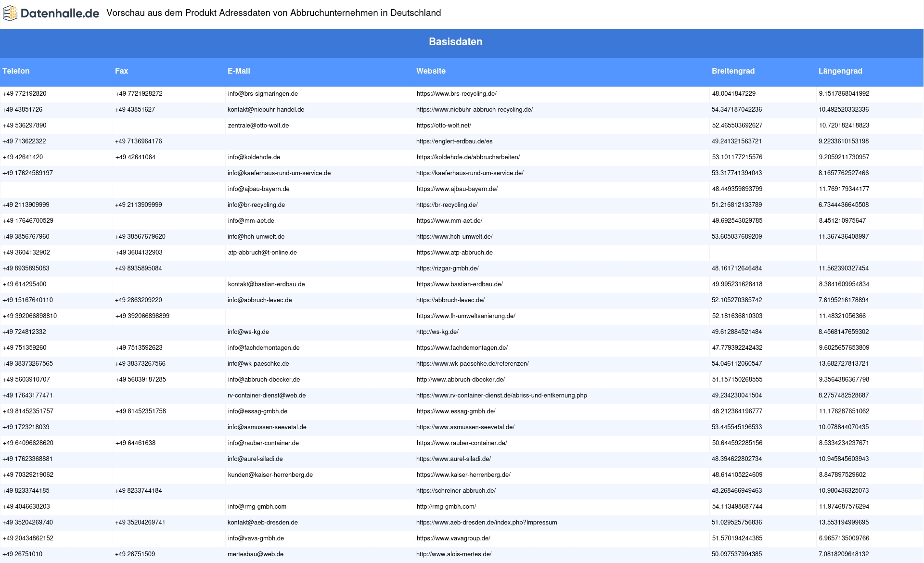Open website https://www.hch-umwelt.de/
The width and height of the screenshot is (924, 563).
pyautogui.click(x=454, y=237)
